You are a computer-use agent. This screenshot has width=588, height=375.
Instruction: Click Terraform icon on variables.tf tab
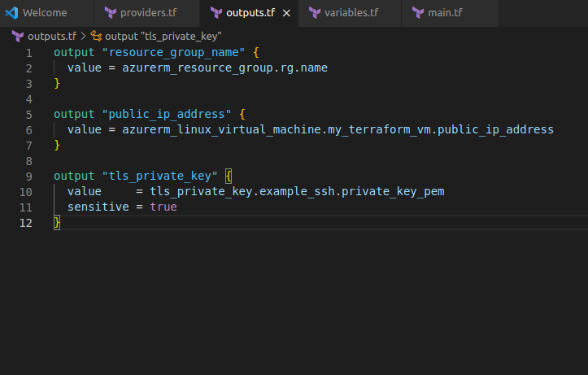(x=314, y=13)
